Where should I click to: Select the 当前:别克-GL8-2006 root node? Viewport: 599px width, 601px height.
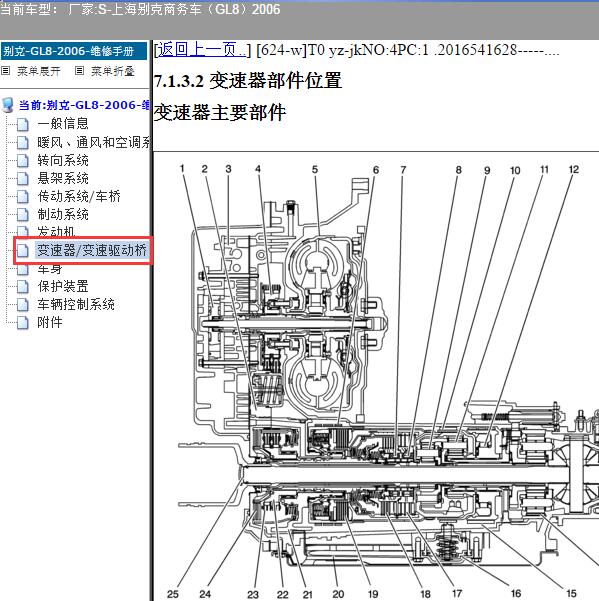pyautogui.click(x=84, y=105)
